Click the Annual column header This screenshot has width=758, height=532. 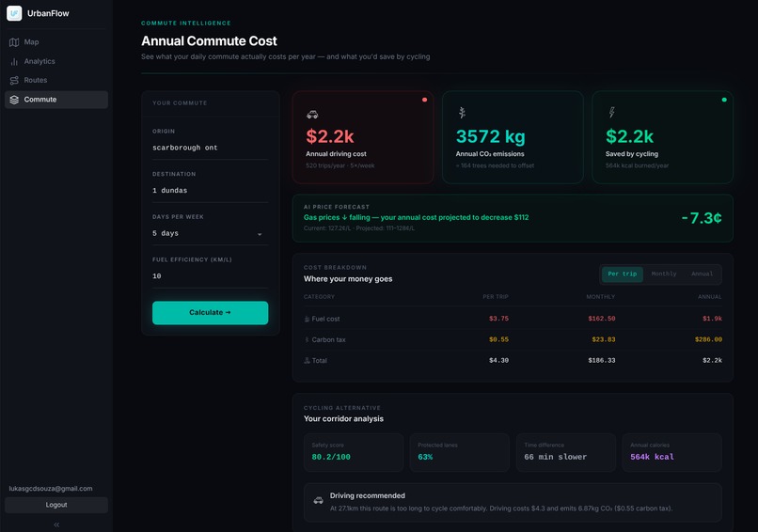[x=709, y=297]
